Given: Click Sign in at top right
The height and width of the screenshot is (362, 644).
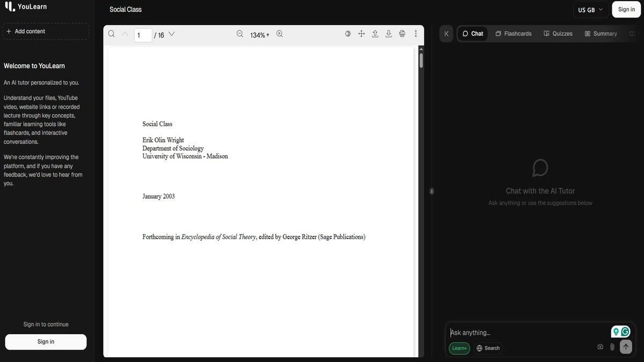Looking at the screenshot, I should click(626, 9).
